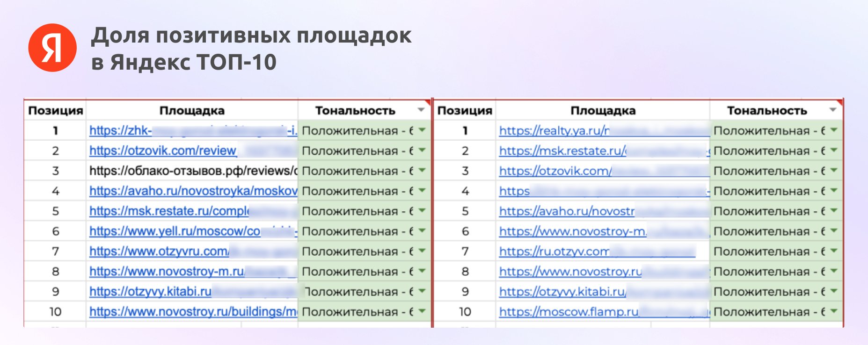This screenshot has height=345, width=868.
Task: Select right table Позиция column header
Action: (465, 110)
